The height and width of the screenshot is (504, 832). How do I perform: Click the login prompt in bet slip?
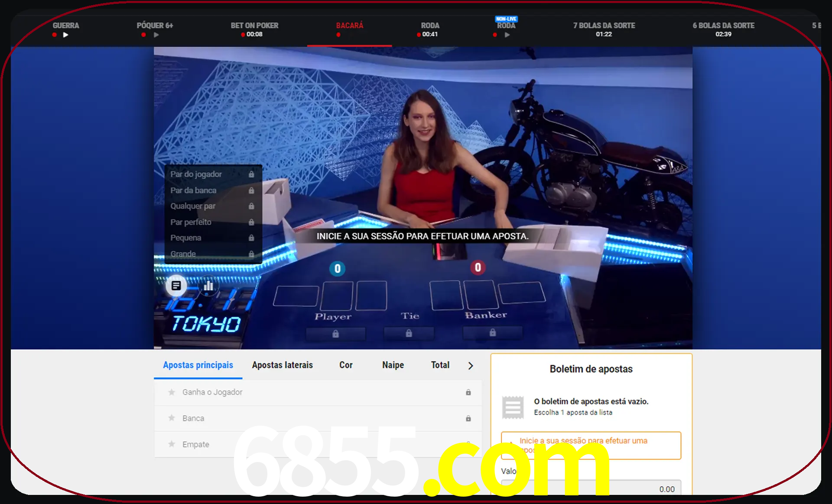click(x=591, y=445)
